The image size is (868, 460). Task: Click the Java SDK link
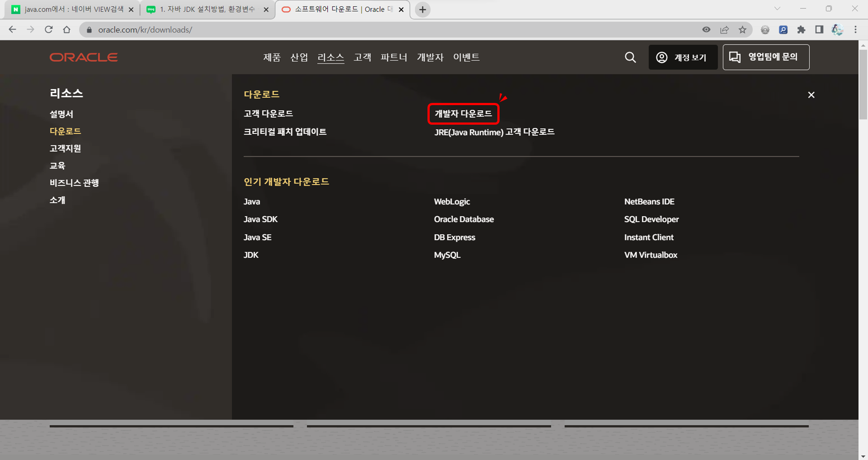tap(260, 219)
